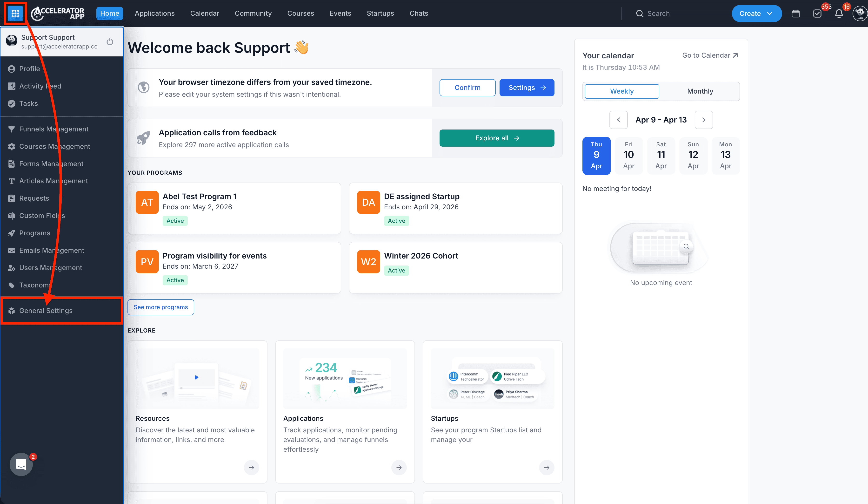Switch calendar to Monthly view

click(x=700, y=91)
